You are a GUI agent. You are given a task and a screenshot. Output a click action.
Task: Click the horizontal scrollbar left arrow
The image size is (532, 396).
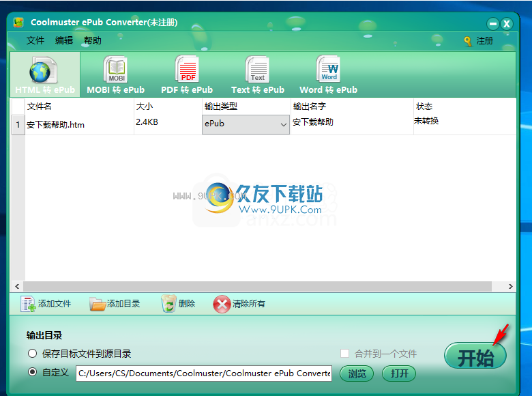[x=17, y=287]
